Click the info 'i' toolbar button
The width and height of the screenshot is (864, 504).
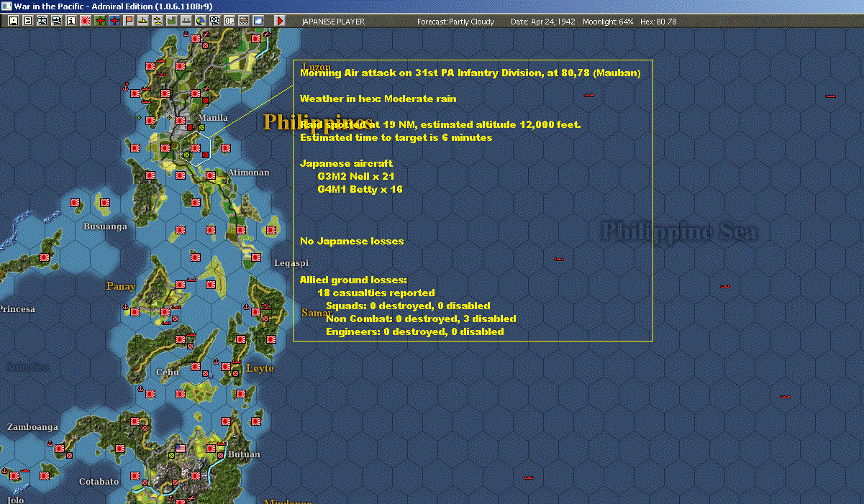[x=71, y=21]
